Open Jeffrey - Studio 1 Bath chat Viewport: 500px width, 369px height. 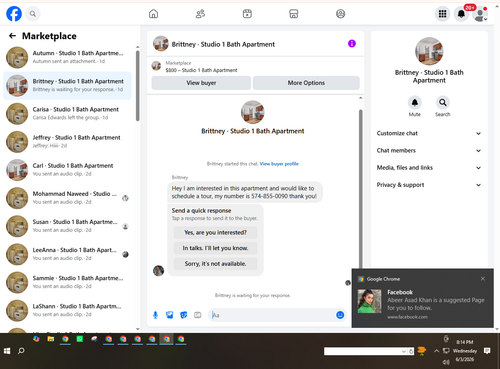coord(67,142)
